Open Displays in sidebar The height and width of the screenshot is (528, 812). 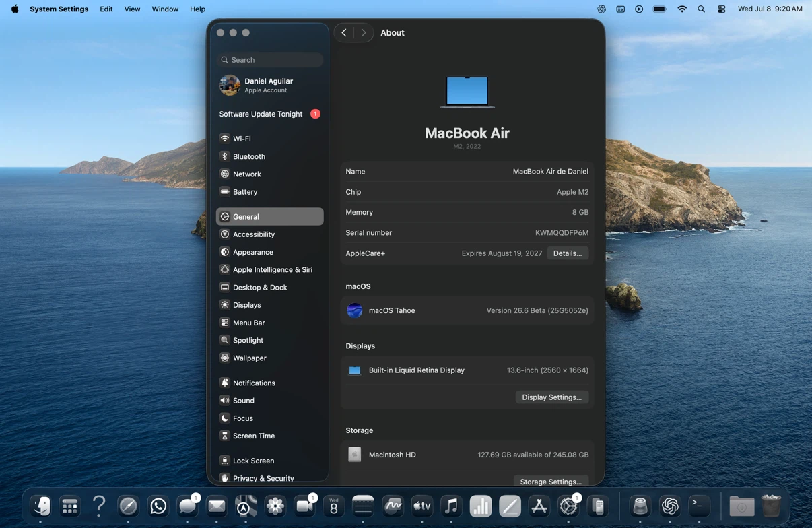269,305
